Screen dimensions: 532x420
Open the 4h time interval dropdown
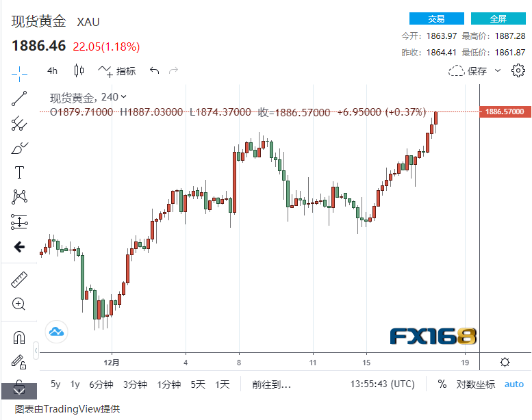coord(52,70)
